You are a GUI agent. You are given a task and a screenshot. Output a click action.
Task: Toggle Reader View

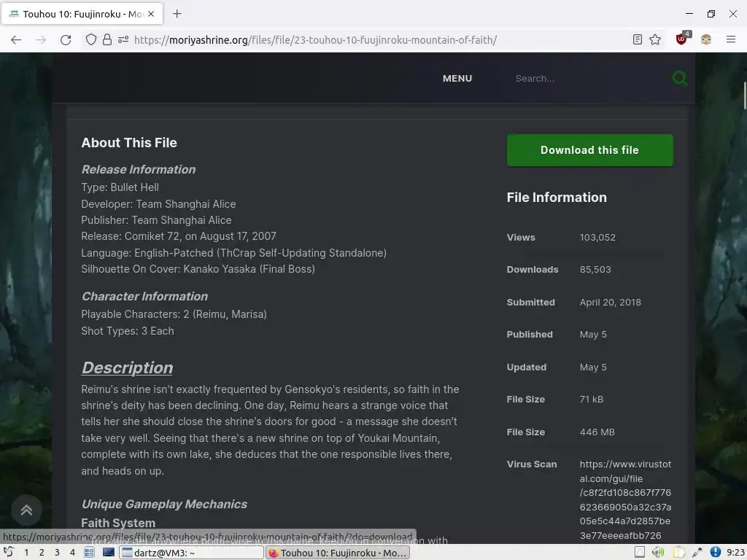tap(638, 40)
